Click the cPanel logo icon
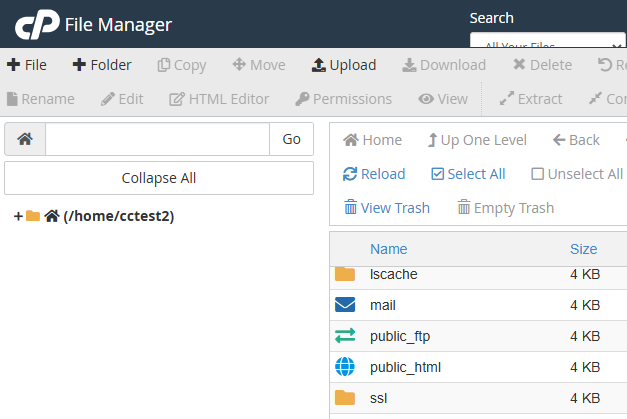 [37, 24]
